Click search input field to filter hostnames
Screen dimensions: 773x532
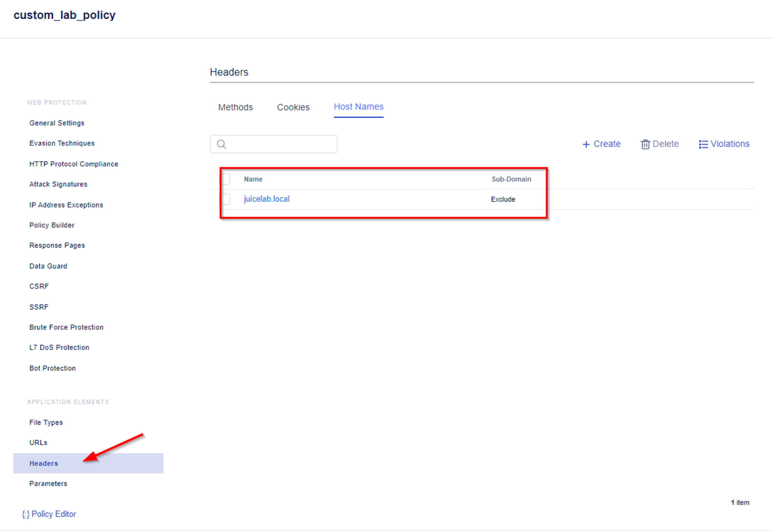(x=274, y=144)
